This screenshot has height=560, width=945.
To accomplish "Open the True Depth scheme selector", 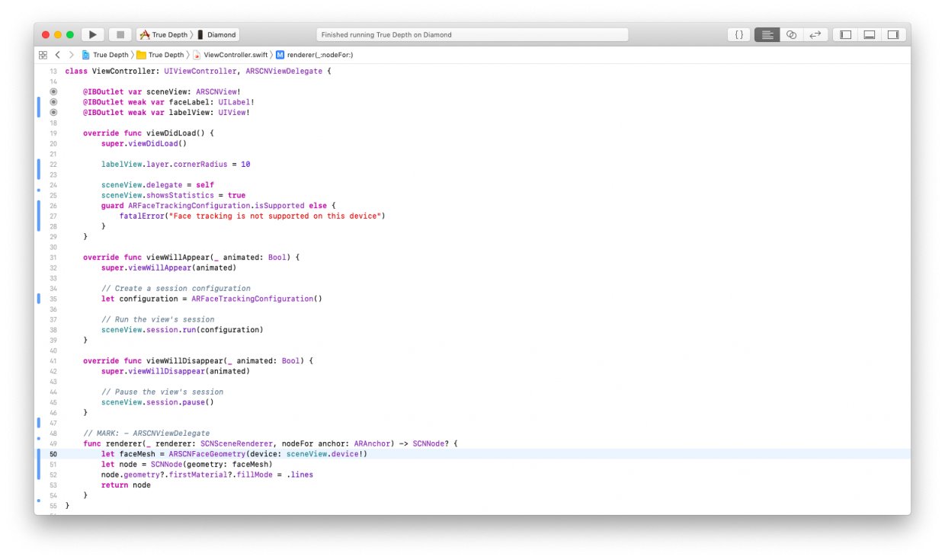I will tap(164, 35).
